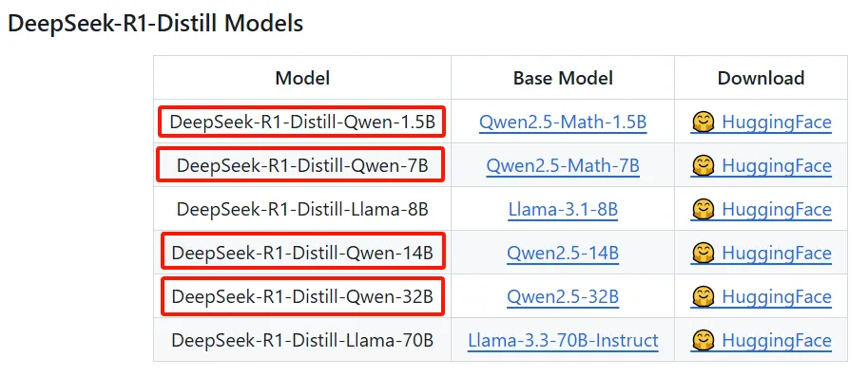
Task: Click the hugging face icon in Qwen-14B row
Action: [703, 253]
